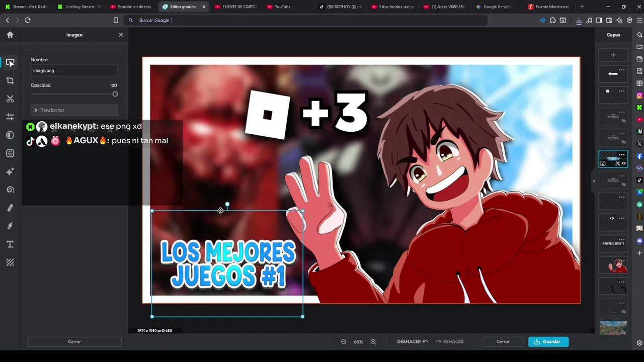Open the browser main menu (hamburger)
Viewport: 644px width, 362px height.
point(639,20)
